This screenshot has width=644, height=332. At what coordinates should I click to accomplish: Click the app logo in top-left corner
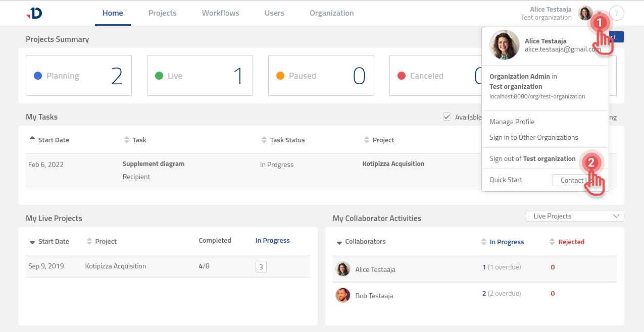coord(34,13)
